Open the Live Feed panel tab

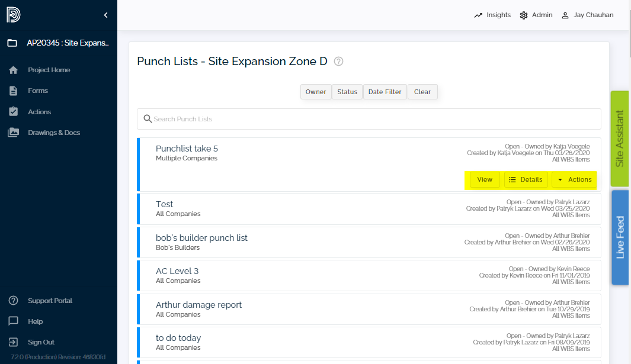point(620,236)
